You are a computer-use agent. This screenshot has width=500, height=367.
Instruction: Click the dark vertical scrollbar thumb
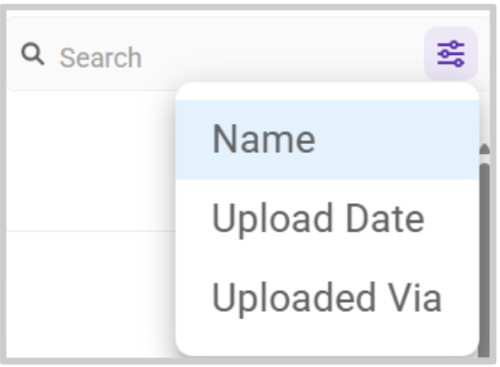(484, 260)
